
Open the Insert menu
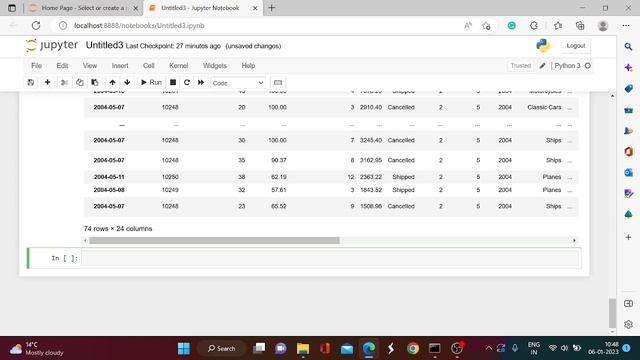(120, 66)
